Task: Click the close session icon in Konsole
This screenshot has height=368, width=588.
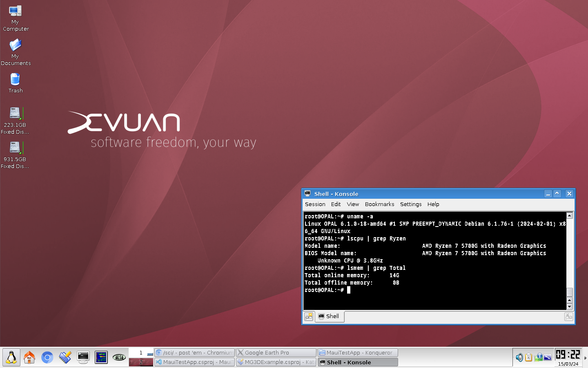Action: click(x=569, y=316)
